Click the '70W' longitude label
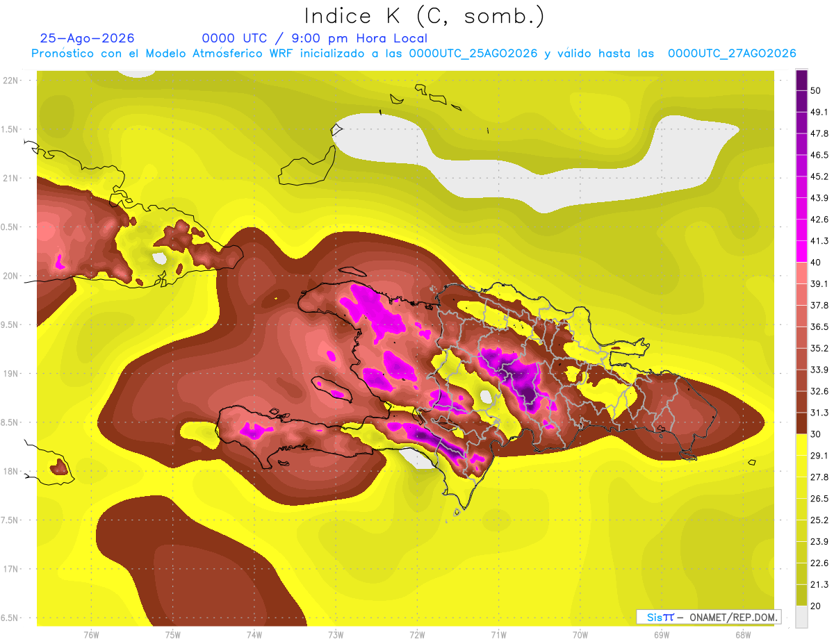The image size is (834, 644). 580,634
